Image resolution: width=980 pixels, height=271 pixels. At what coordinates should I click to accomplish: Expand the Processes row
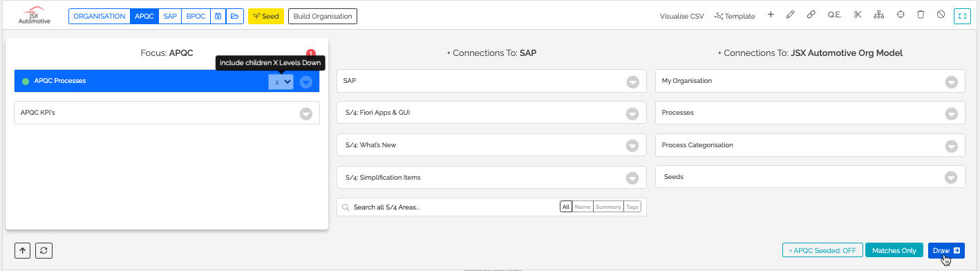point(951,113)
